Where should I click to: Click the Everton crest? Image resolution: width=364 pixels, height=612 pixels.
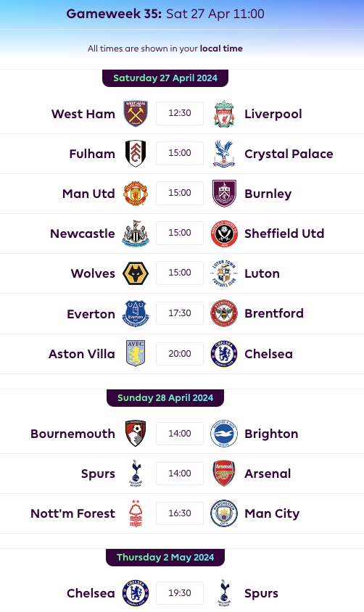point(136,313)
